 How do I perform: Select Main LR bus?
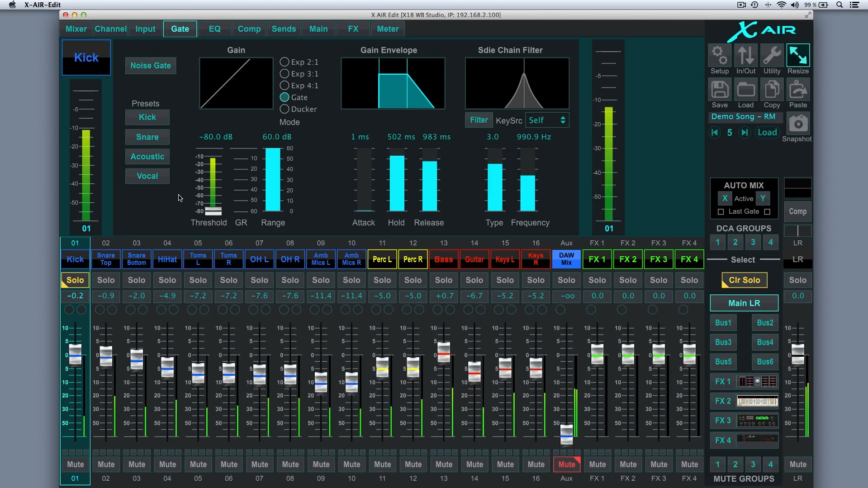pyautogui.click(x=744, y=303)
